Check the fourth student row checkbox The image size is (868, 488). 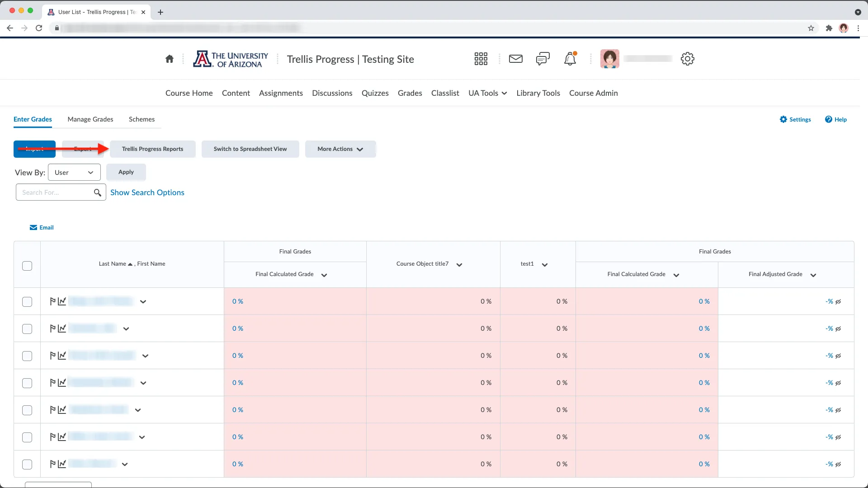point(27,383)
